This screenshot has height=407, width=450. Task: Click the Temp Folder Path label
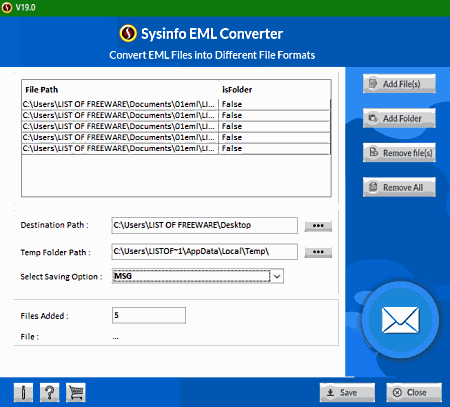point(55,252)
